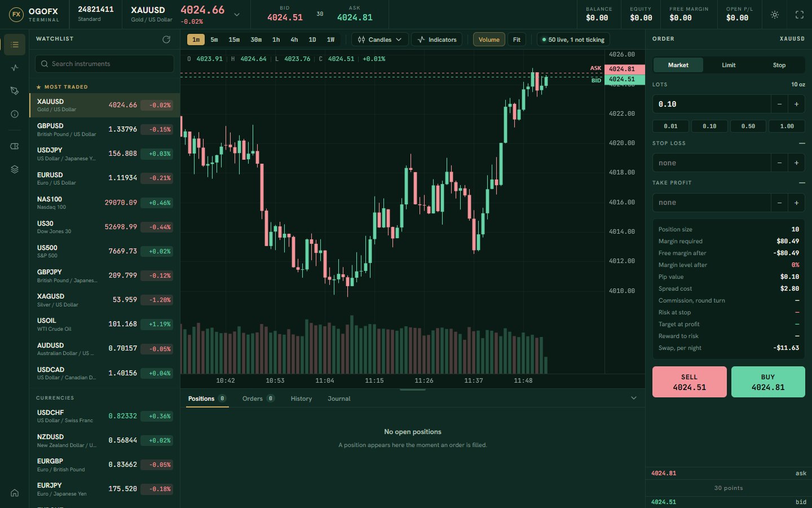Increase lots with plus button
Screen dimensions: 812x508
point(796,104)
